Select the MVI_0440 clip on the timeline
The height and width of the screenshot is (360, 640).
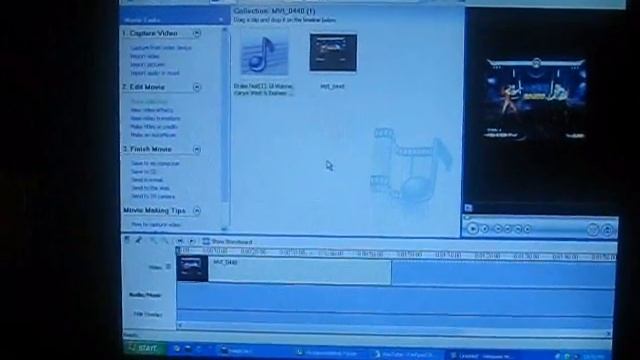coord(284,269)
